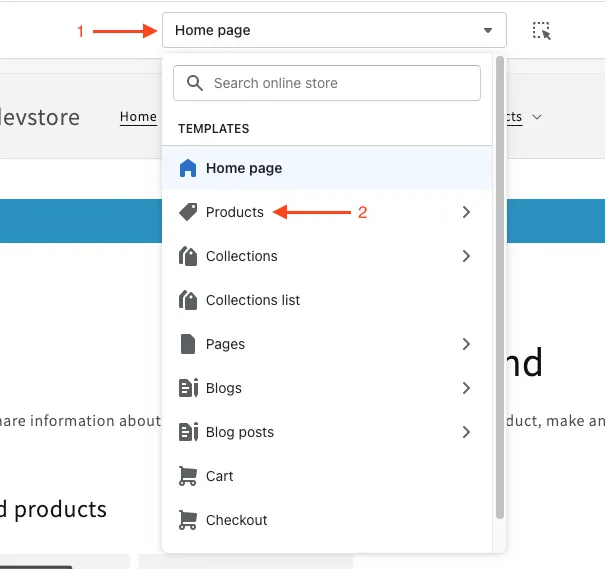
Task: Expand the Blogs submenu chevron
Action: pos(466,388)
